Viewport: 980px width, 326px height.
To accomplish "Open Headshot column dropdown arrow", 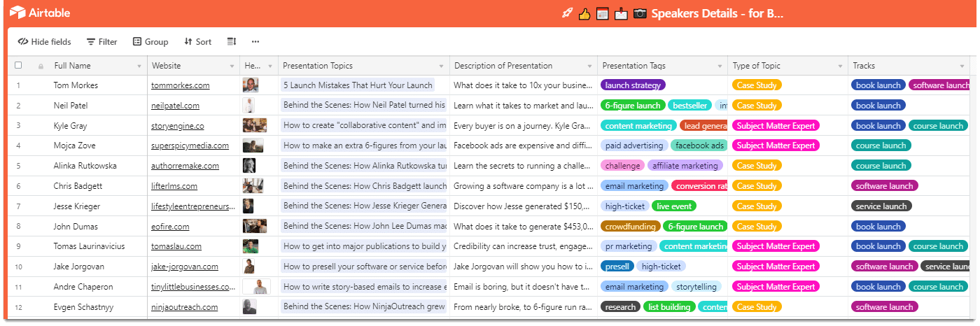I will point(270,66).
